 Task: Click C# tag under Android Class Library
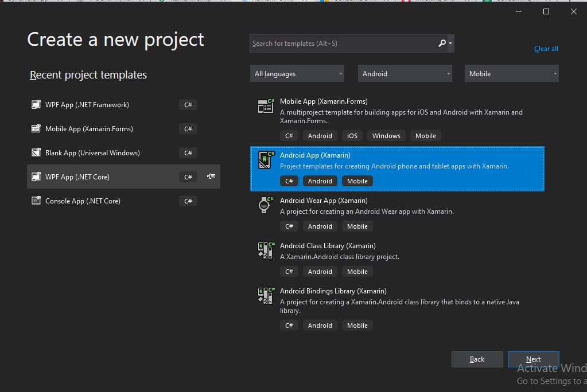pyautogui.click(x=289, y=272)
